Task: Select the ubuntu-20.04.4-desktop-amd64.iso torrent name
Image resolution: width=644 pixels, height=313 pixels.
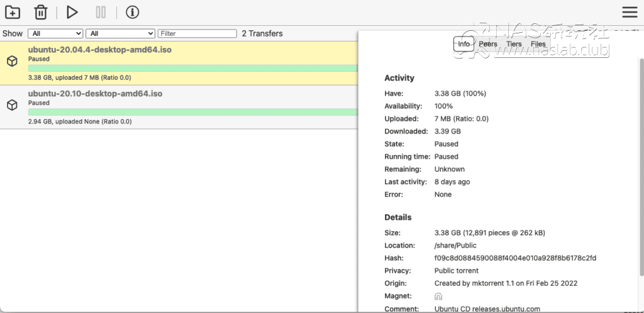Action: (100, 49)
